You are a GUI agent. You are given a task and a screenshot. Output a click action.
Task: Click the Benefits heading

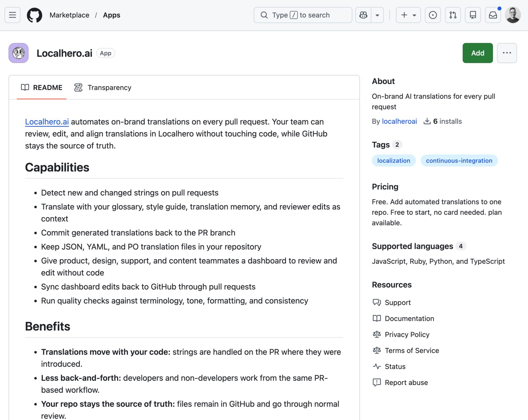pyautogui.click(x=48, y=326)
